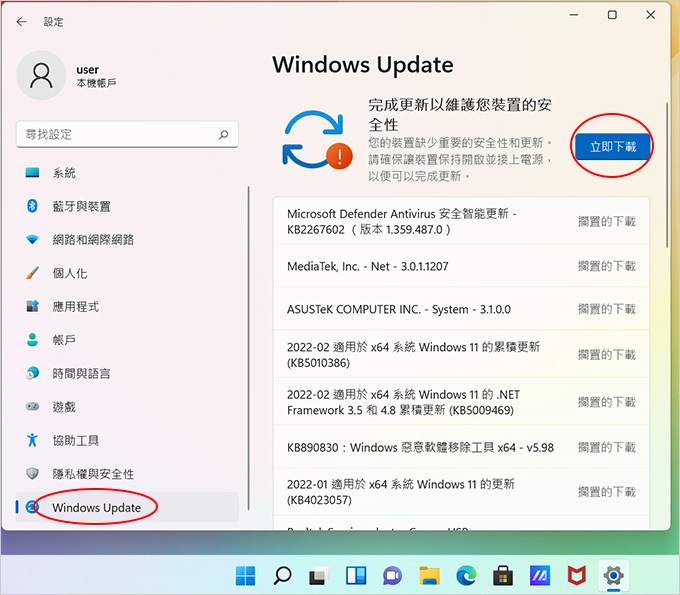Viewport: 680px width, 595px height.
Task: Open the Windows Start menu on taskbar
Action: [x=245, y=575]
